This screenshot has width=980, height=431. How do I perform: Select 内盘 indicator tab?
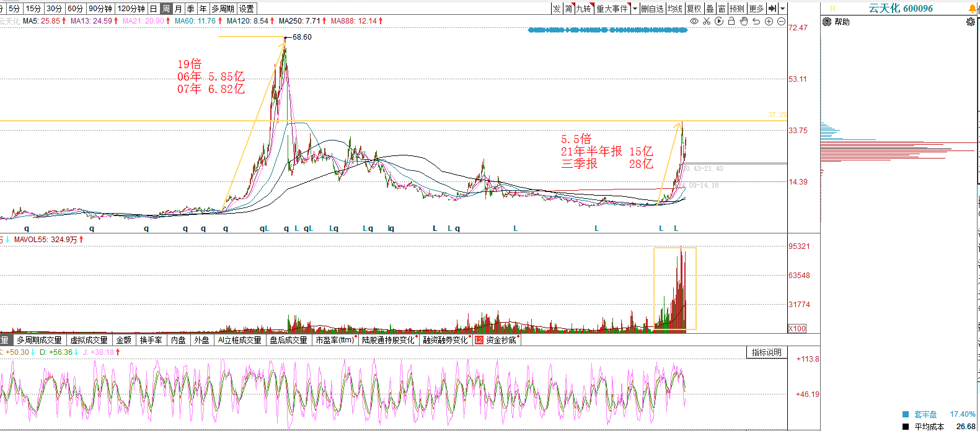click(x=179, y=340)
